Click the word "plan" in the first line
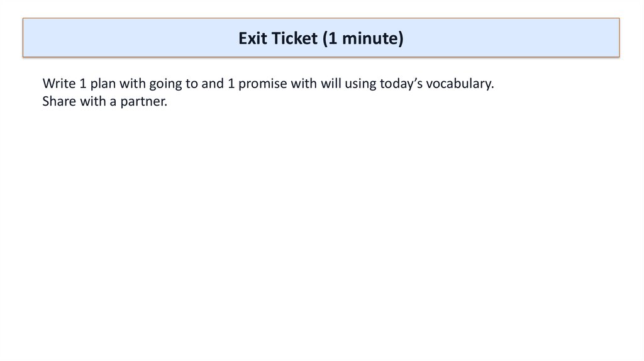The height and width of the screenshot is (361, 644). [x=99, y=84]
